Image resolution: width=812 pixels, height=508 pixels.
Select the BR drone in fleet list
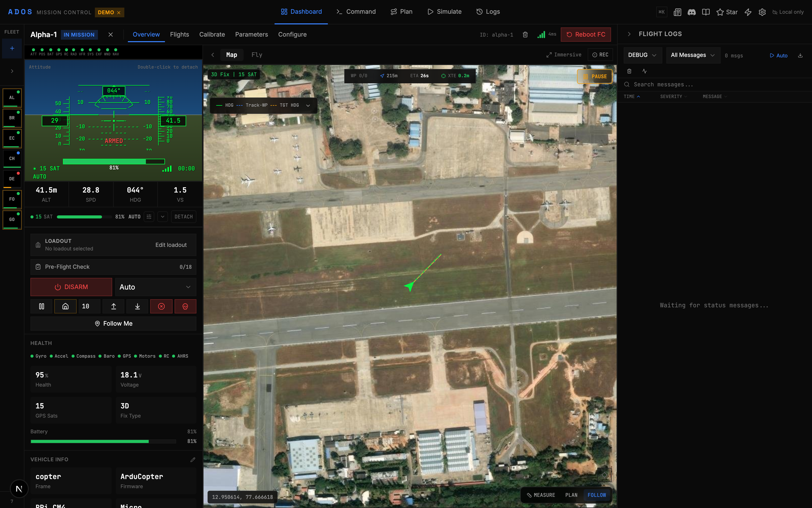coord(12,118)
